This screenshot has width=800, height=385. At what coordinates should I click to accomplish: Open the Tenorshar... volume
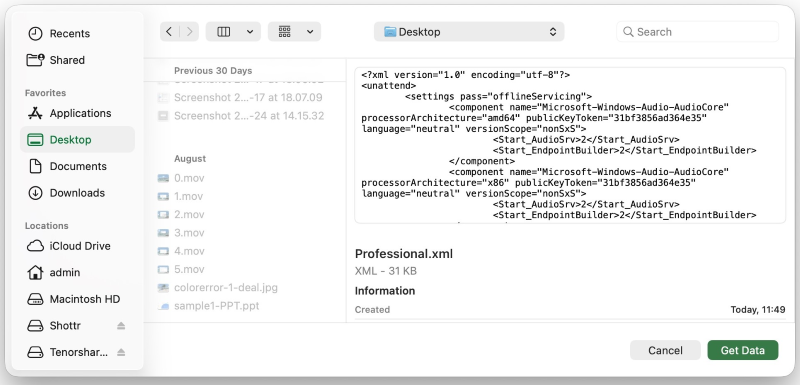click(68, 352)
